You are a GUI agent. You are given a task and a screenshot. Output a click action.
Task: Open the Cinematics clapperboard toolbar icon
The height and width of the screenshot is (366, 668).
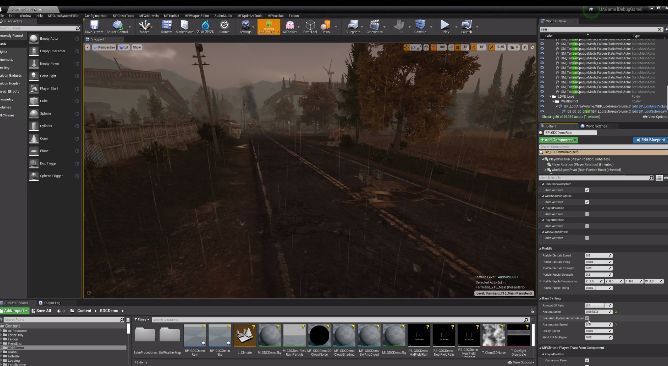(374, 26)
